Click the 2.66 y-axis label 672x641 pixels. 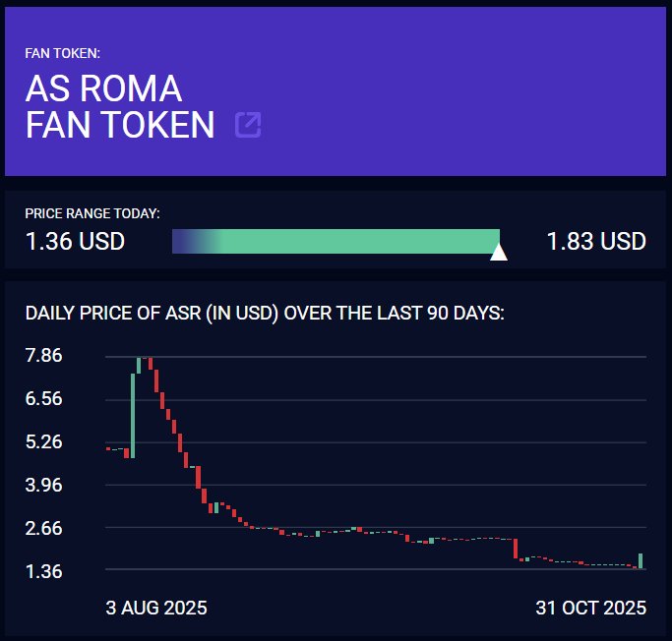43,528
